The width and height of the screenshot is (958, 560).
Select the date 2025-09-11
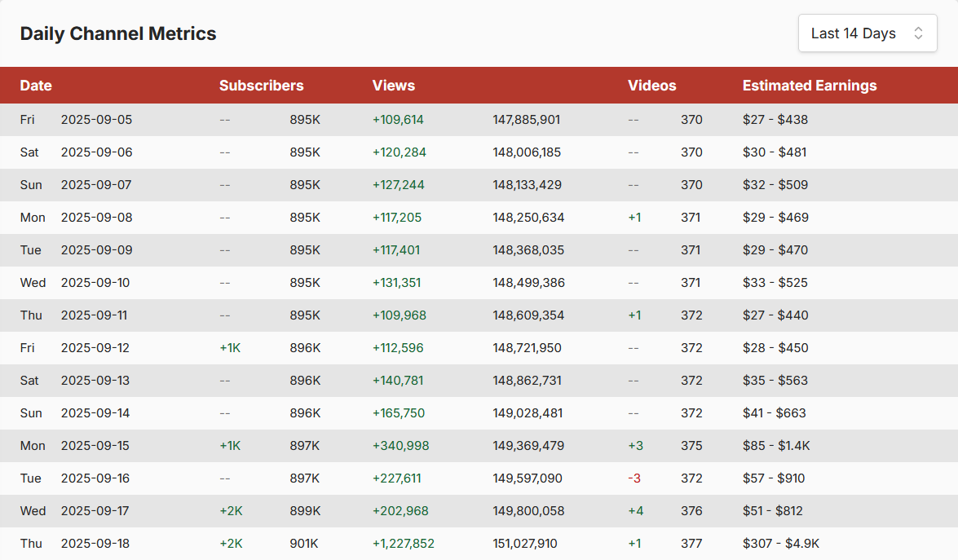click(x=94, y=315)
